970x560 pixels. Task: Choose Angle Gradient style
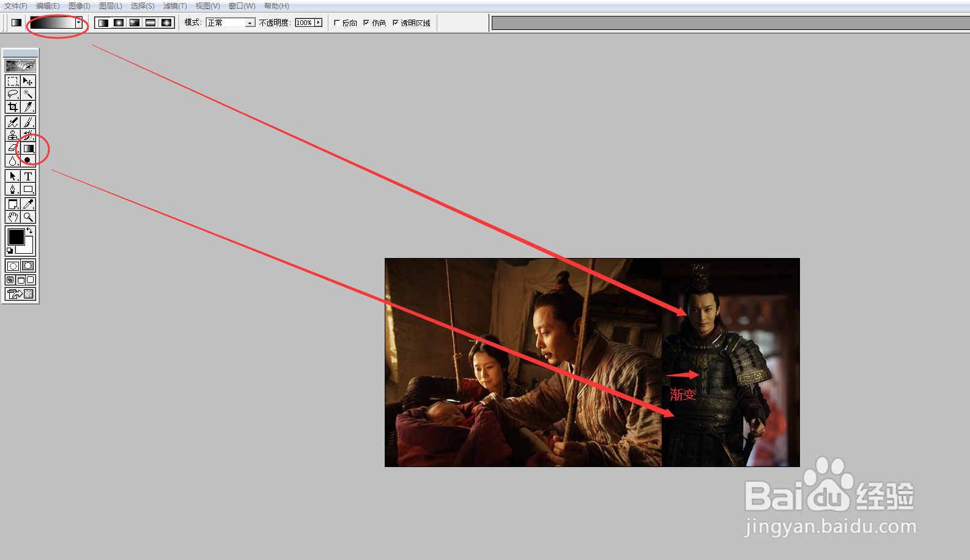pos(135,23)
